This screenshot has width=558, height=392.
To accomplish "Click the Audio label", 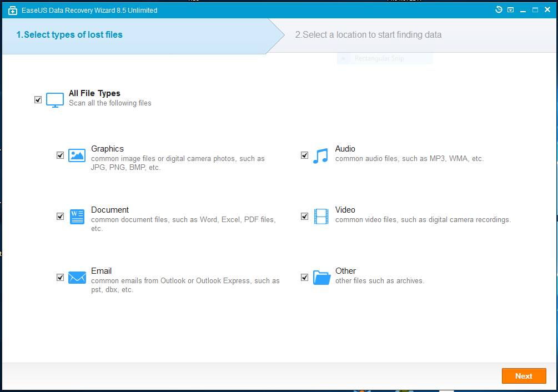I will (x=345, y=149).
